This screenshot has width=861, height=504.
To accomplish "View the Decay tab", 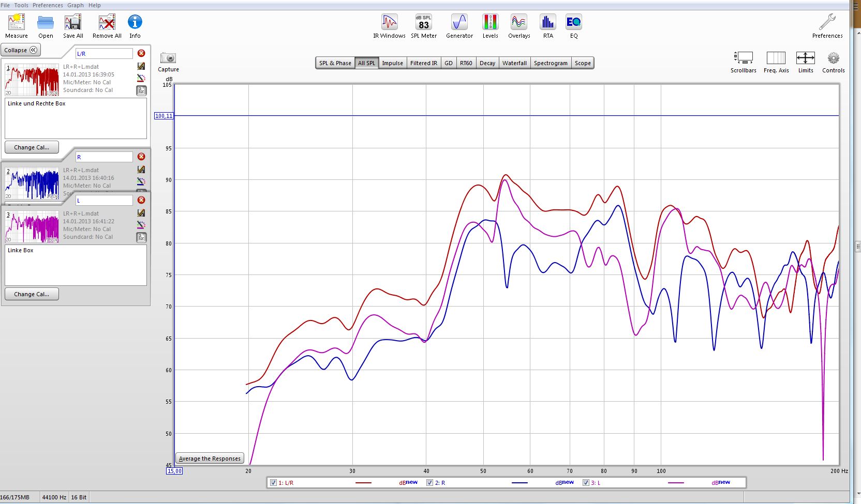I will 487,63.
